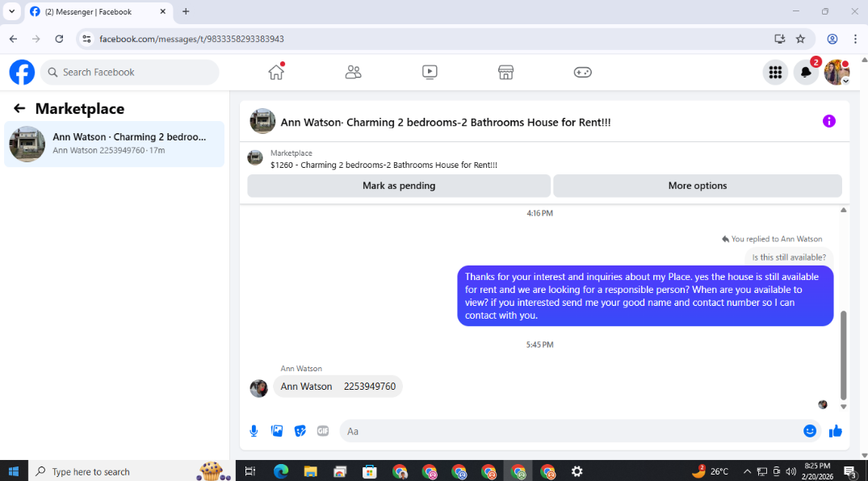Click the Aa message input field
Screen dimensions: 868x481
pyautogui.click(x=570, y=431)
